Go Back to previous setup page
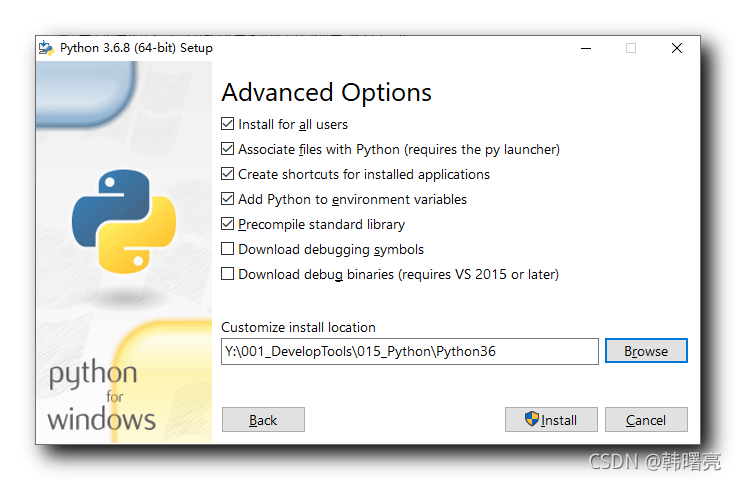 tap(263, 420)
